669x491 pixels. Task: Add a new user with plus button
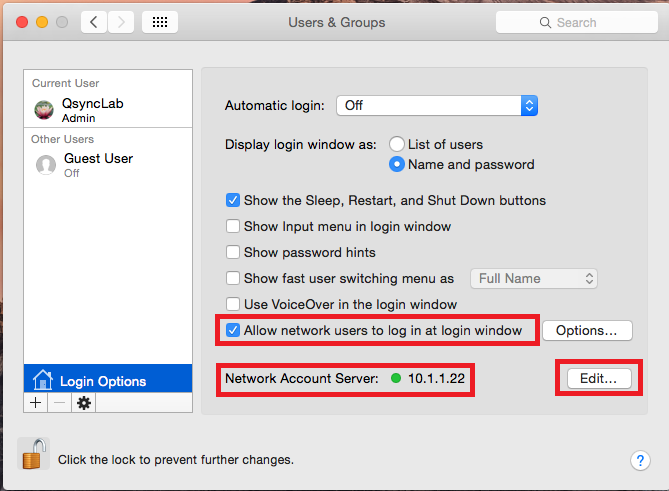coord(36,403)
